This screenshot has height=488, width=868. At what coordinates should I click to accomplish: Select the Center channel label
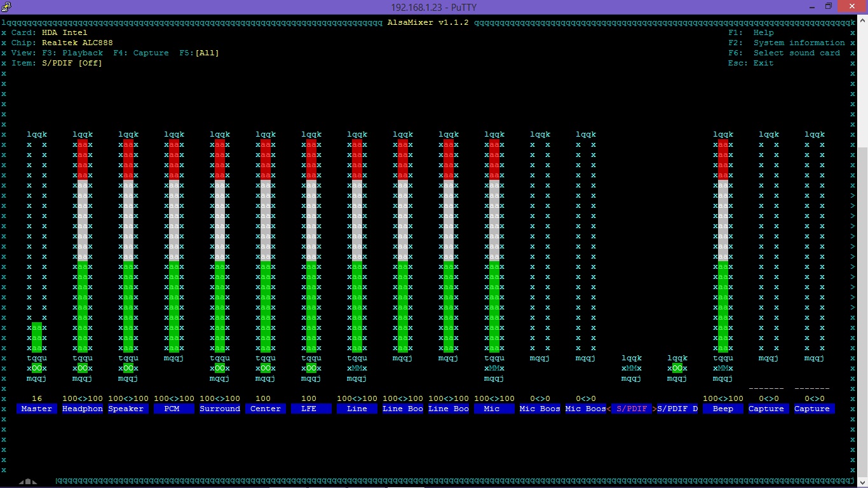(266, 409)
